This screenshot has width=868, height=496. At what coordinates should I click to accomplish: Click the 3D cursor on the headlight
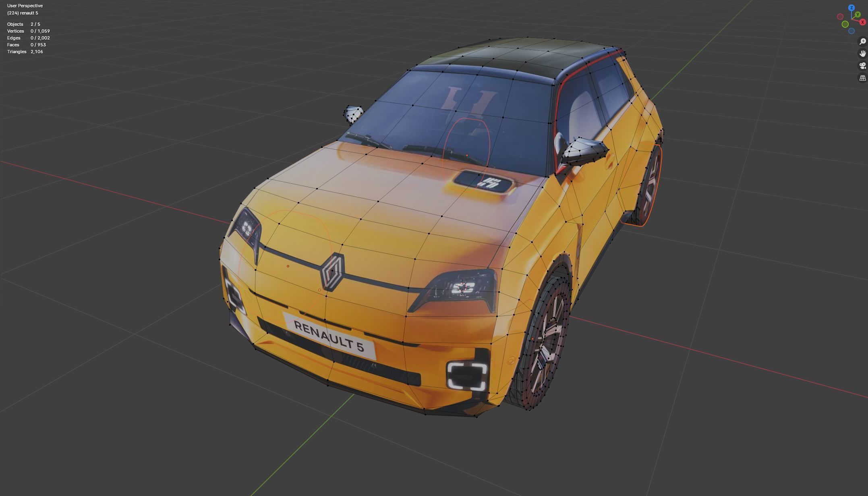click(x=462, y=287)
